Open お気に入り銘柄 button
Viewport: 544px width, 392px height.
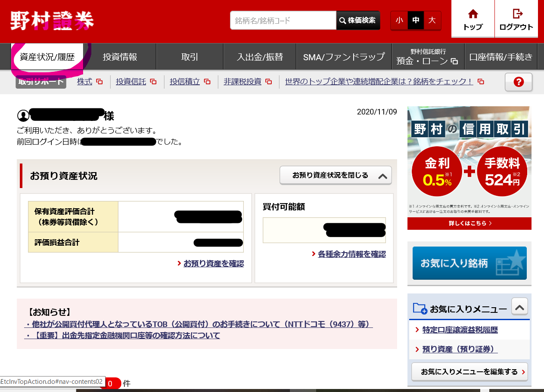469,263
